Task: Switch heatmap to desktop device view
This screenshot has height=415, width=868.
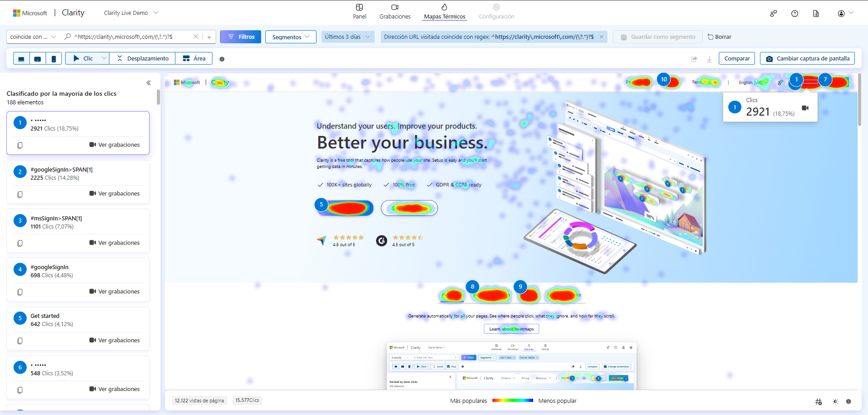Action: [21, 59]
